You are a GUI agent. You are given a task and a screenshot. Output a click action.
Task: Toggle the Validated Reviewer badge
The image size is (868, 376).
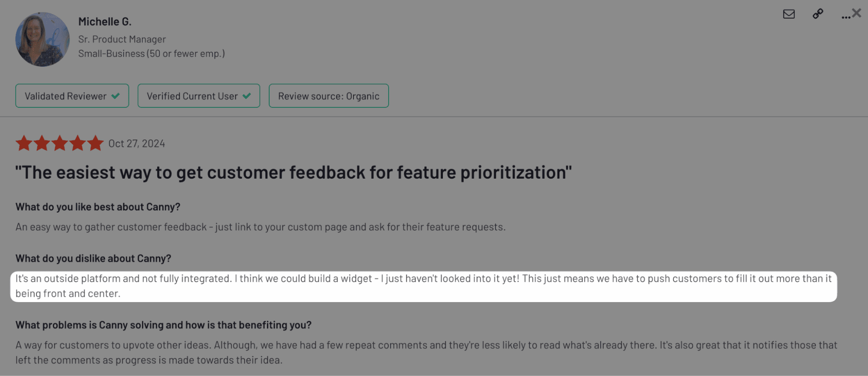[72, 96]
